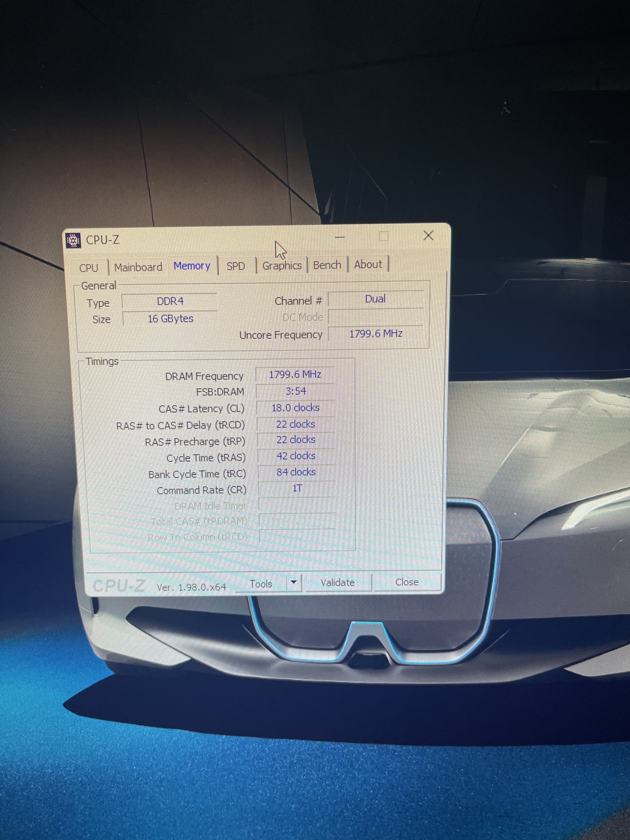Click the Tools button
This screenshot has width=630, height=840.
[x=260, y=584]
